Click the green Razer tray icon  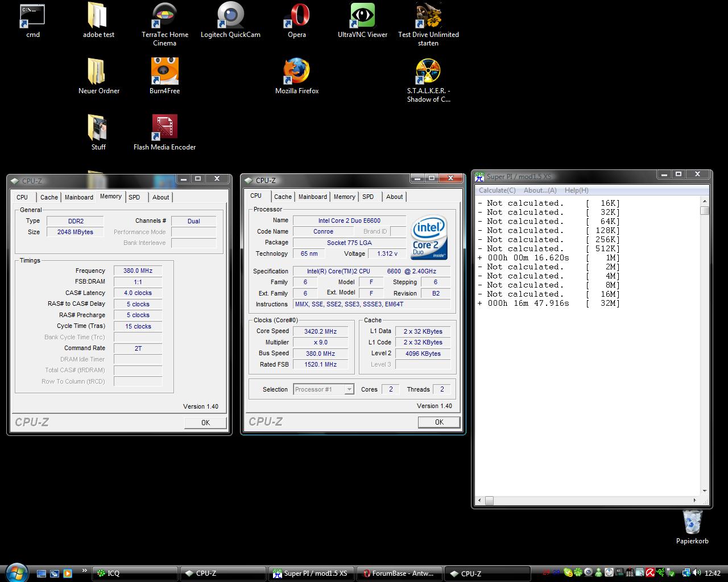pyautogui.click(x=660, y=573)
